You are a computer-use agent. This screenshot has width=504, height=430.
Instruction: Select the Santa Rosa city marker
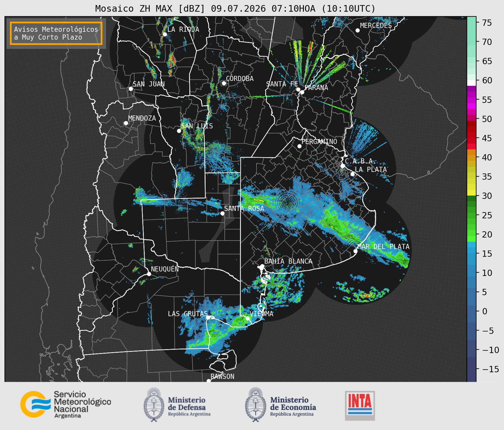click(222, 213)
